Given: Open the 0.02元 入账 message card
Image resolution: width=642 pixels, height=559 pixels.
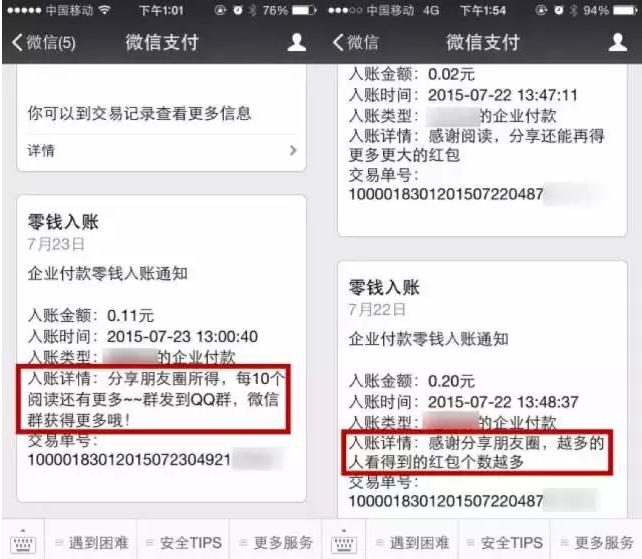Looking at the screenshot, I should 482,150.
